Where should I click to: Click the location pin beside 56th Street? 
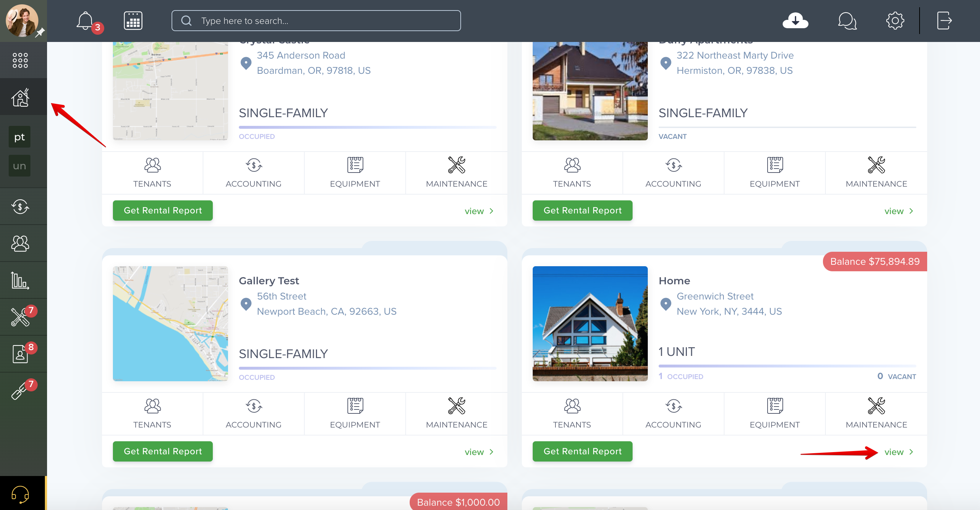click(x=246, y=304)
